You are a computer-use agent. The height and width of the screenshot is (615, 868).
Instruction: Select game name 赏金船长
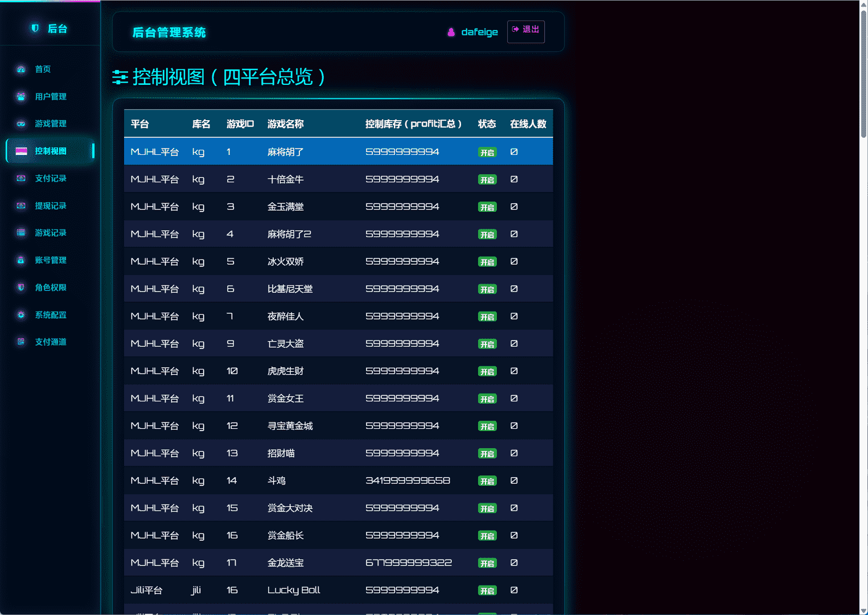(286, 535)
